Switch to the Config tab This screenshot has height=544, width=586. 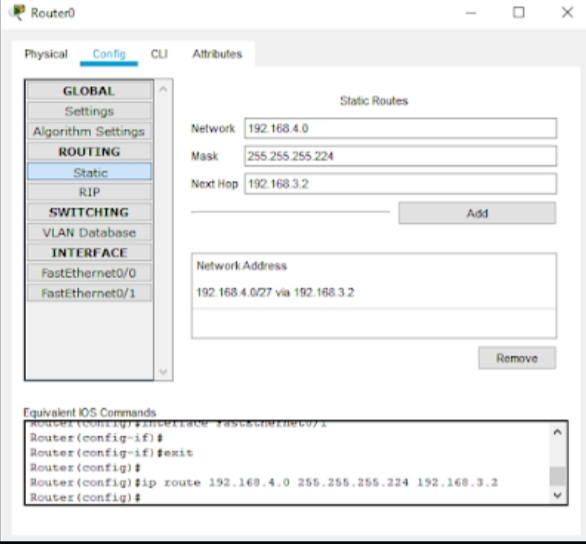[x=109, y=54]
